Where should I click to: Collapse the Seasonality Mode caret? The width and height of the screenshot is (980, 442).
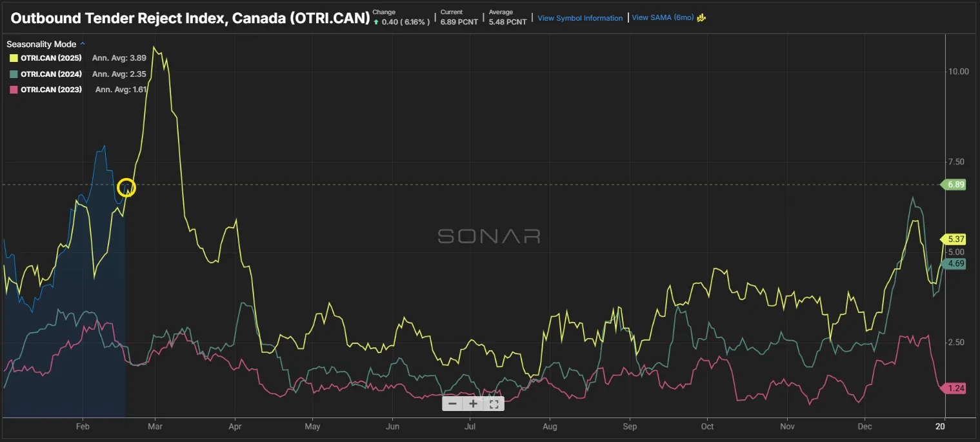[x=82, y=44]
